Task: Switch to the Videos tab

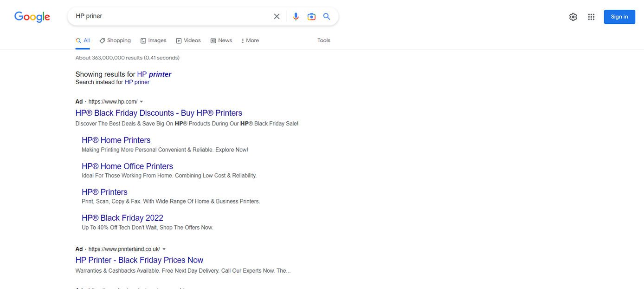Action: pyautogui.click(x=188, y=40)
